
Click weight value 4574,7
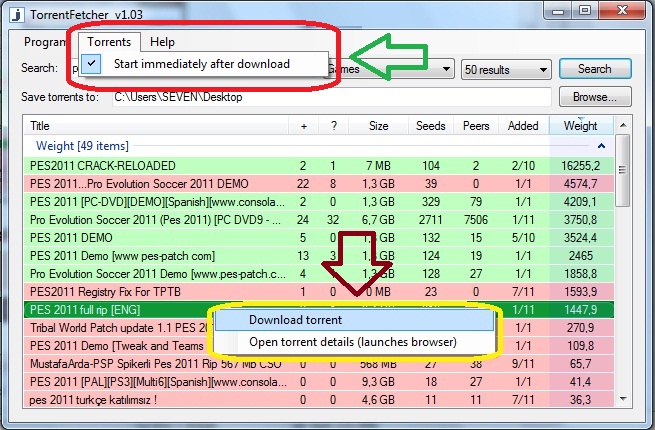click(581, 184)
